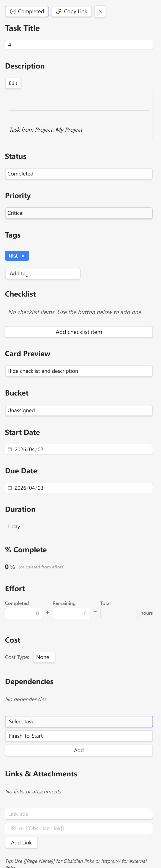
Task: Open the Card Preview dropdown
Action: 79,371
